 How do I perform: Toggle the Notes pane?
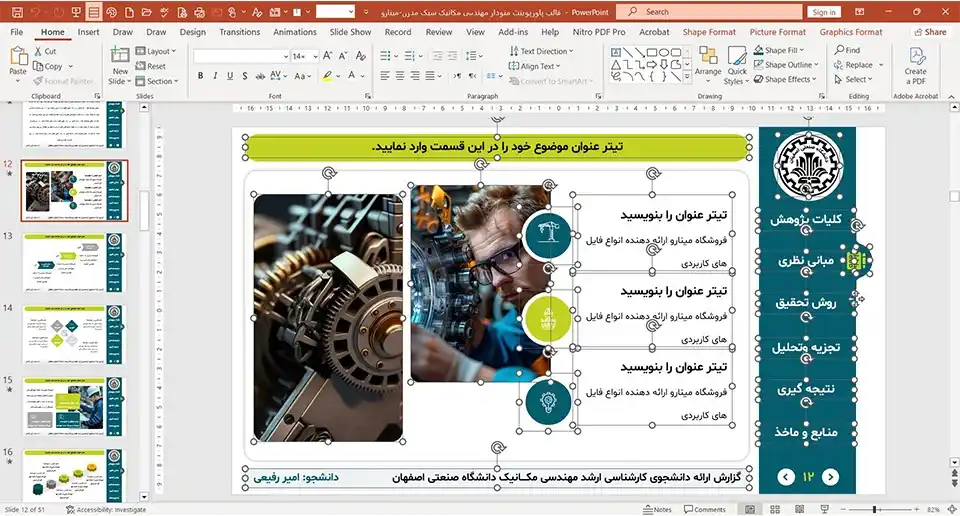[658, 509]
